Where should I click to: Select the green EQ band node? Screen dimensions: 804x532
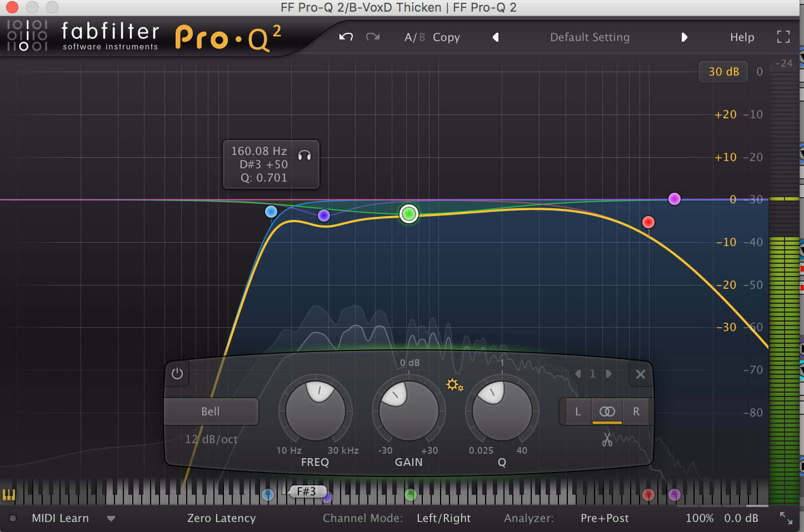409,213
